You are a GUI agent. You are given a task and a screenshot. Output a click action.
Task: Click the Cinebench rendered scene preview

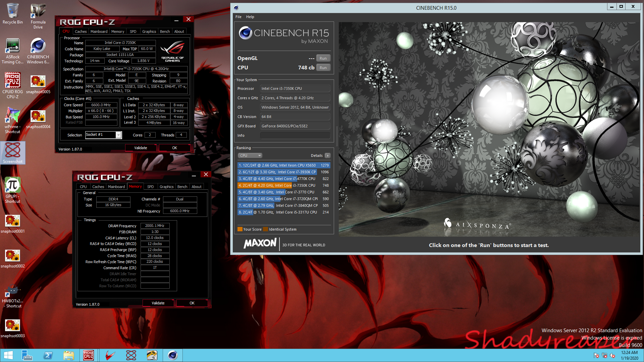(x=489, y=129)
